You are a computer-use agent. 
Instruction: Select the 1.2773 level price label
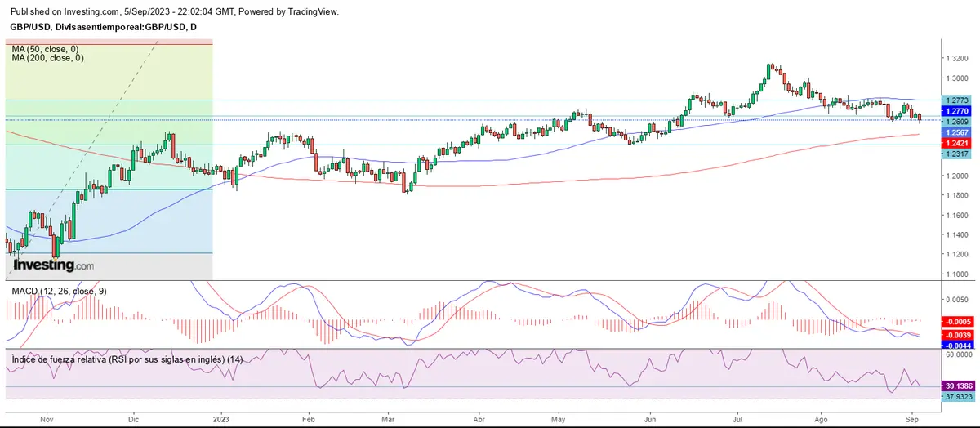click(956, 100)
